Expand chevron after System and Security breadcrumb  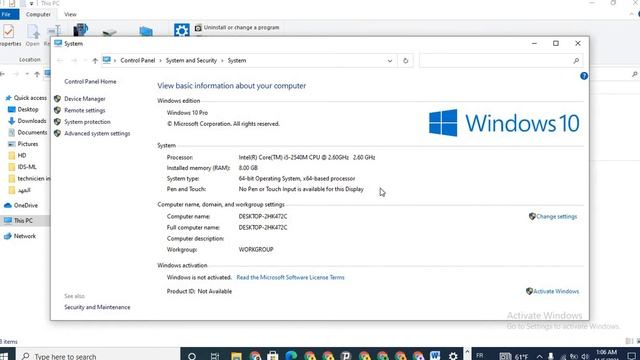tap(222, 61)
